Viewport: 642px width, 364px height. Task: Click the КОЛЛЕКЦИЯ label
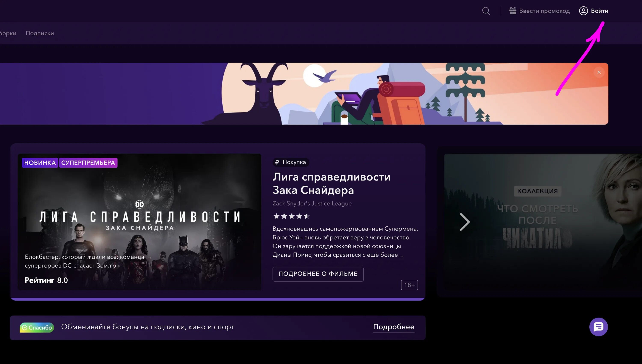pos(537,191)
